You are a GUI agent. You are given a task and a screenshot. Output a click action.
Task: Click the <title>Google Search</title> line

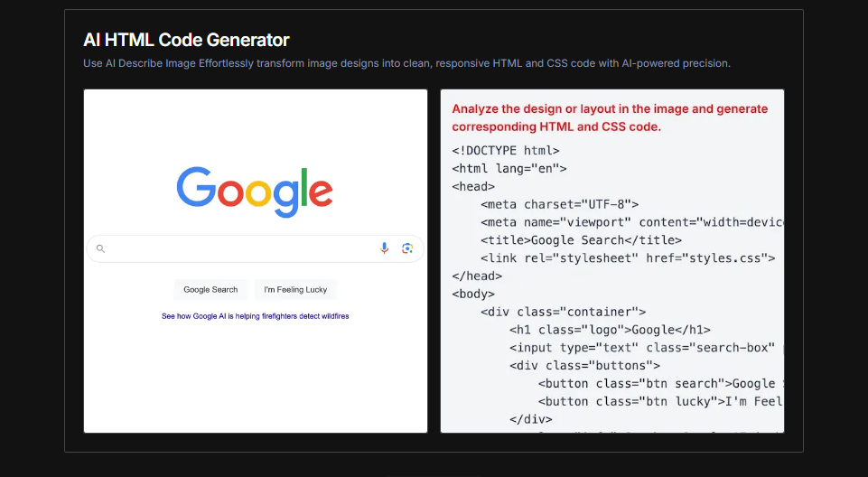582,240
